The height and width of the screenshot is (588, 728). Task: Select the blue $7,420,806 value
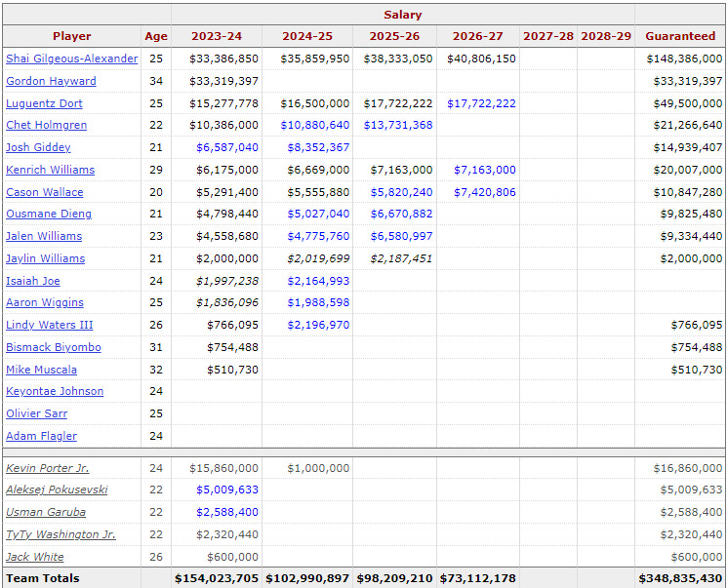(485, 192)
